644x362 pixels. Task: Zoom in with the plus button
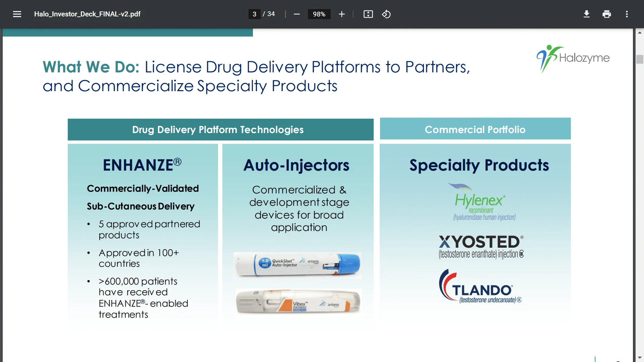(x=341, y=14)
